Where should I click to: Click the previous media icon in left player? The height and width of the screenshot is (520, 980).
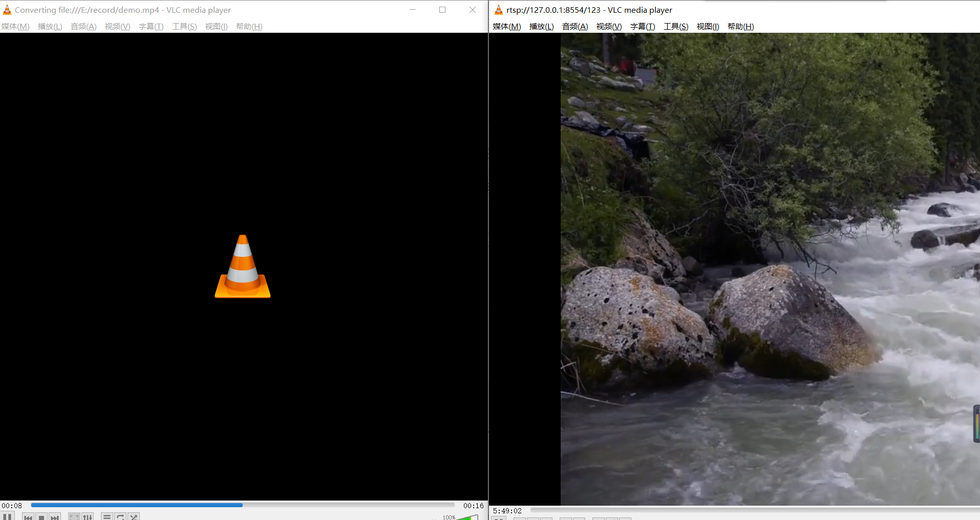coord(28,516)
